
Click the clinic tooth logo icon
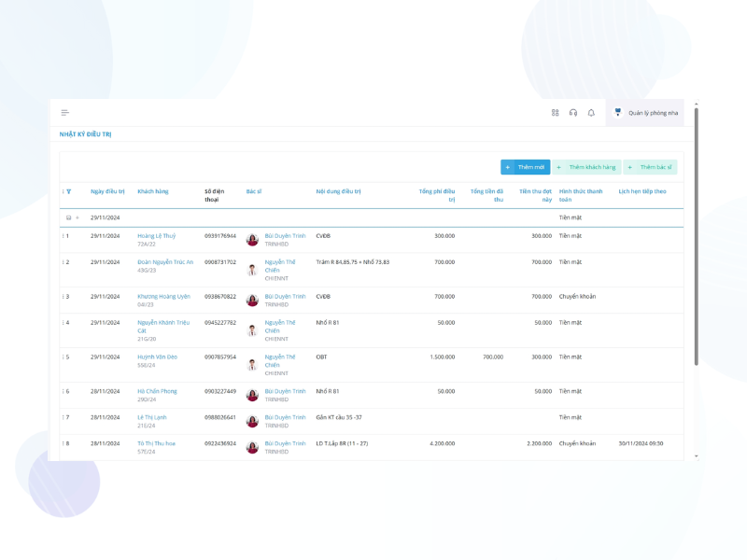tap(618, 112)
